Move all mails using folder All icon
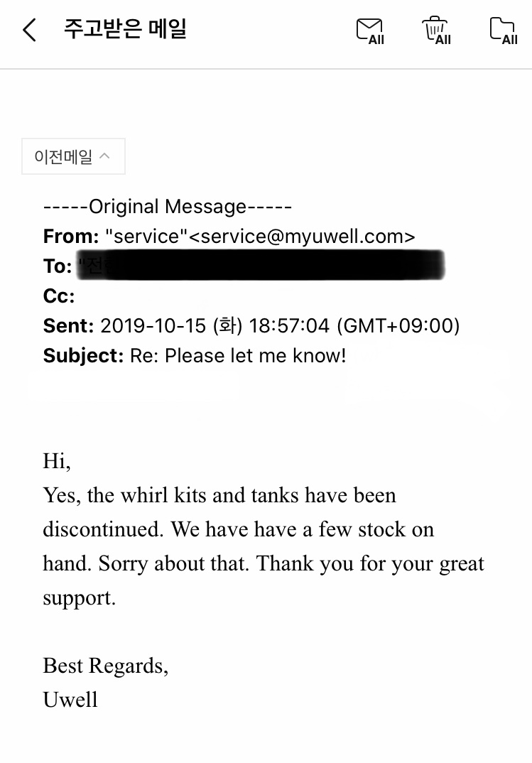 click(504, 31)
